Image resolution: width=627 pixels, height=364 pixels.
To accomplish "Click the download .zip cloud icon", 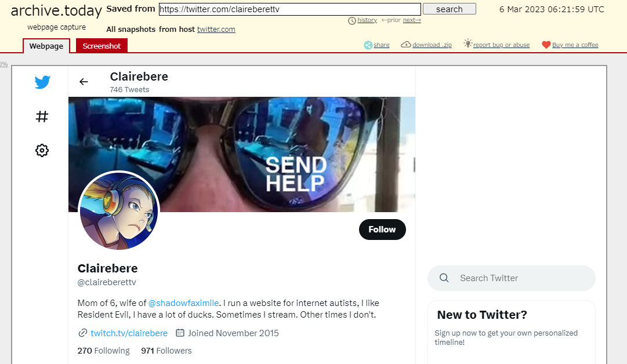I will click(x=406, y=45).
